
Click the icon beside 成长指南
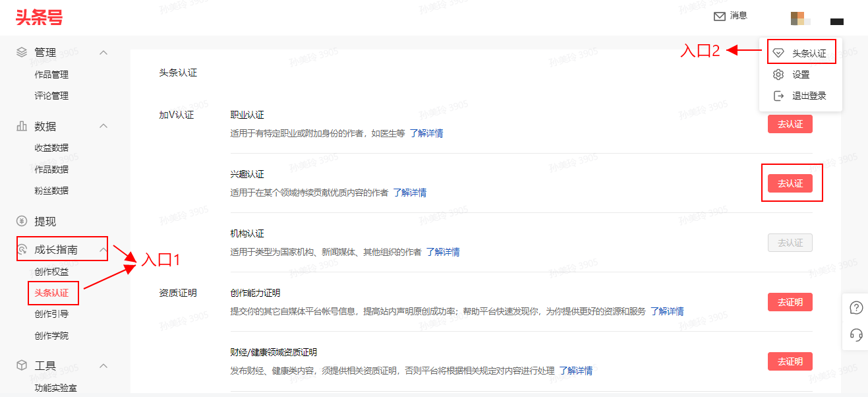point(22,250)
